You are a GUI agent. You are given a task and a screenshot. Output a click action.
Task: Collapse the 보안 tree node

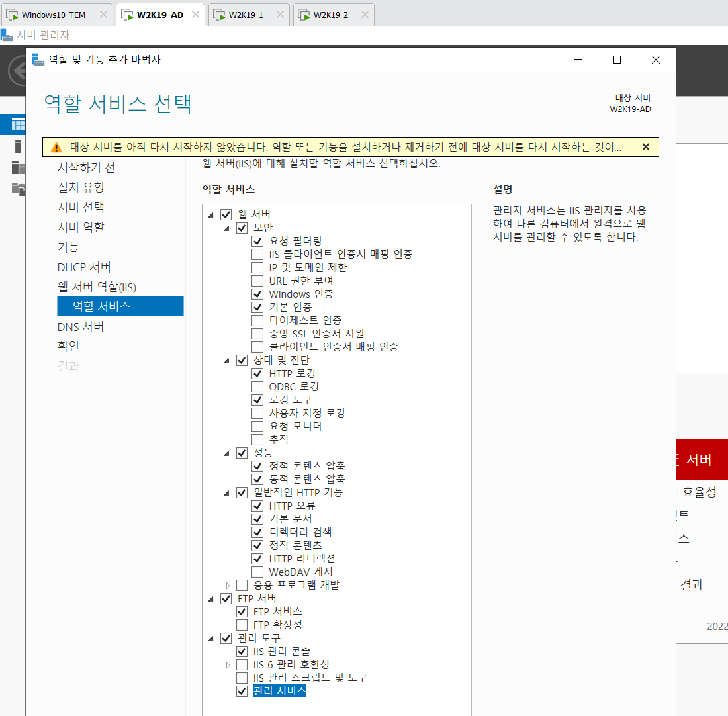click(226, 228)
